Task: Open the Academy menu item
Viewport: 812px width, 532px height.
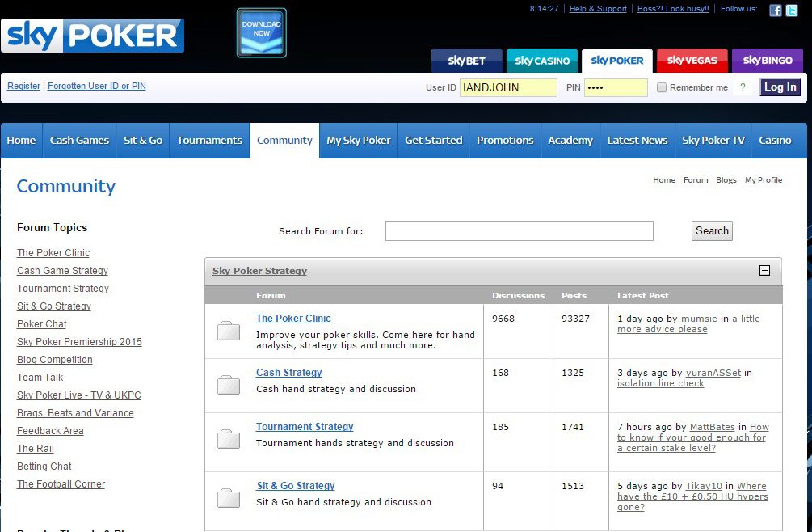Action: pos(570,141)
